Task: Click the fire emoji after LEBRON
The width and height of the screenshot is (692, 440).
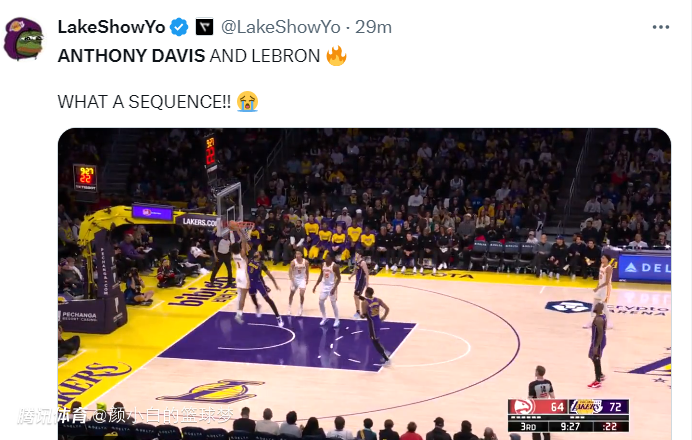Action: pyautogui.click(x=336, y=56)
